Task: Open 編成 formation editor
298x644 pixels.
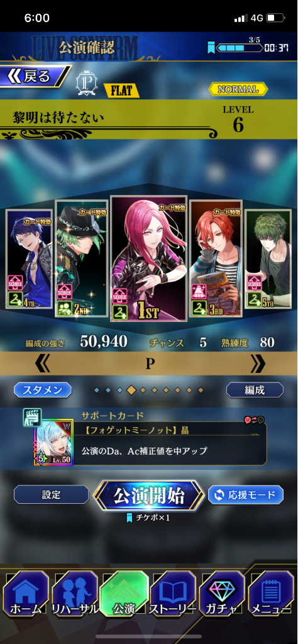Action: [255, 390]
